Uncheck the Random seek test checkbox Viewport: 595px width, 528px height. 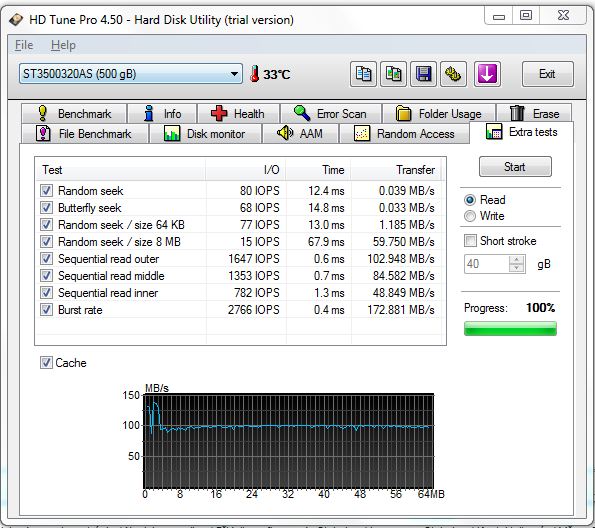pos(46,191)
